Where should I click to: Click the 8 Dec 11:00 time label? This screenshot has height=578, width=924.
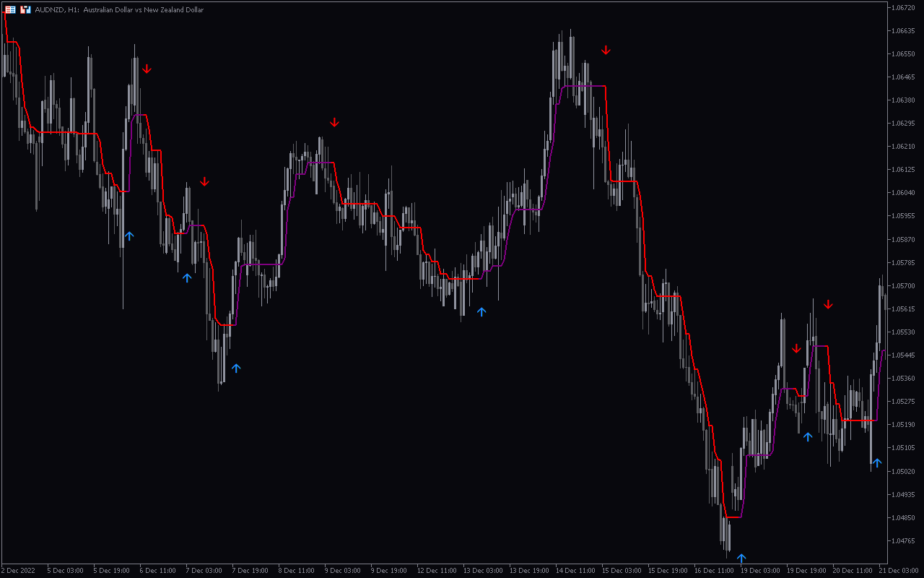coord(296,570)
